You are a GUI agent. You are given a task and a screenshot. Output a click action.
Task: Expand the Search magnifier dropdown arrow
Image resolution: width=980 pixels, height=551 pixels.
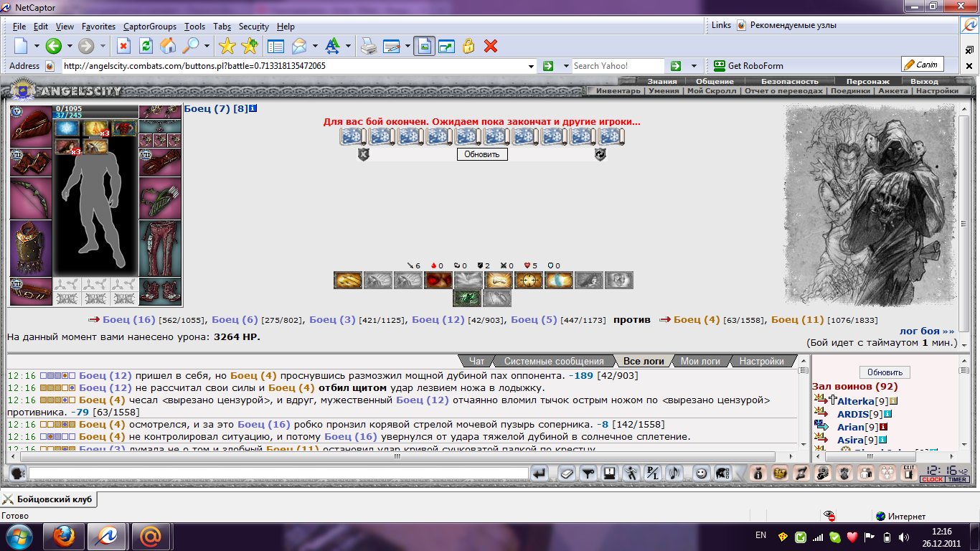click(x=207, y=46)
